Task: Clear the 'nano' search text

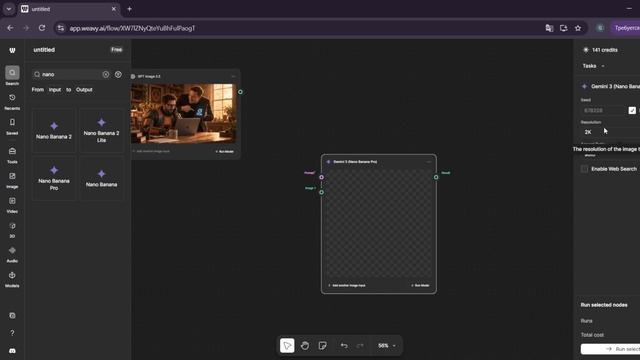Action: pos(106,74)
